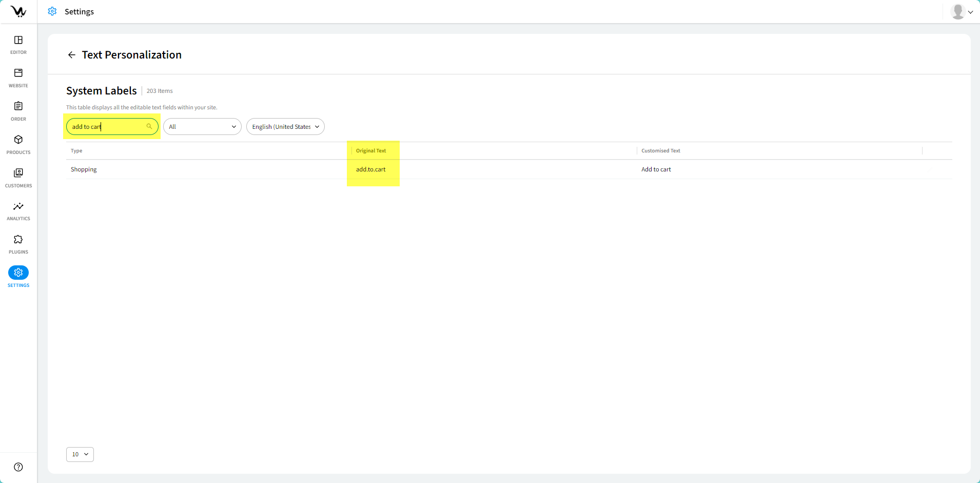Click the Customised Text column header
Screen dimensions: 980x483
coord(660,151)
